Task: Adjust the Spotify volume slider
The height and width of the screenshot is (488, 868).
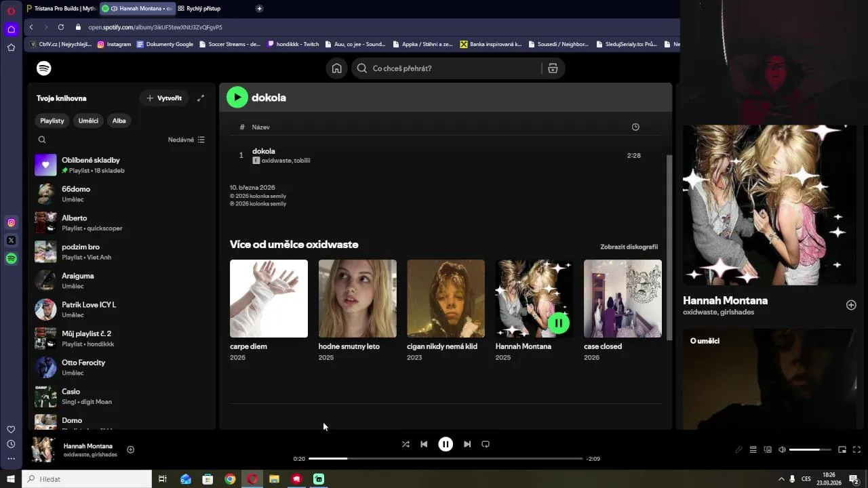Action: tap(810, 449)
